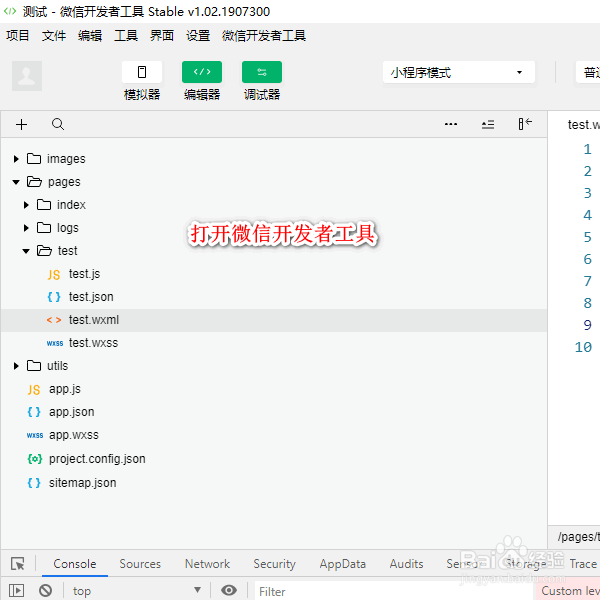This screenshot has height=600, width=600.
Task: Open the three-dot more options menu
Action: tap(451, 124)
